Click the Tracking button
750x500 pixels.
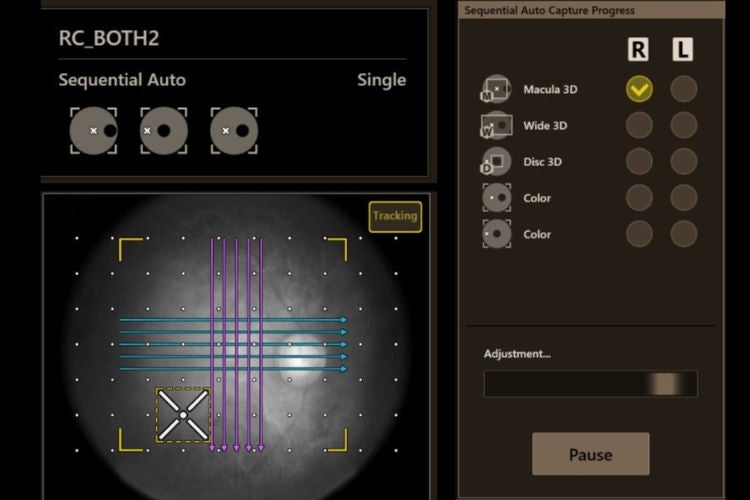[395, 216]
